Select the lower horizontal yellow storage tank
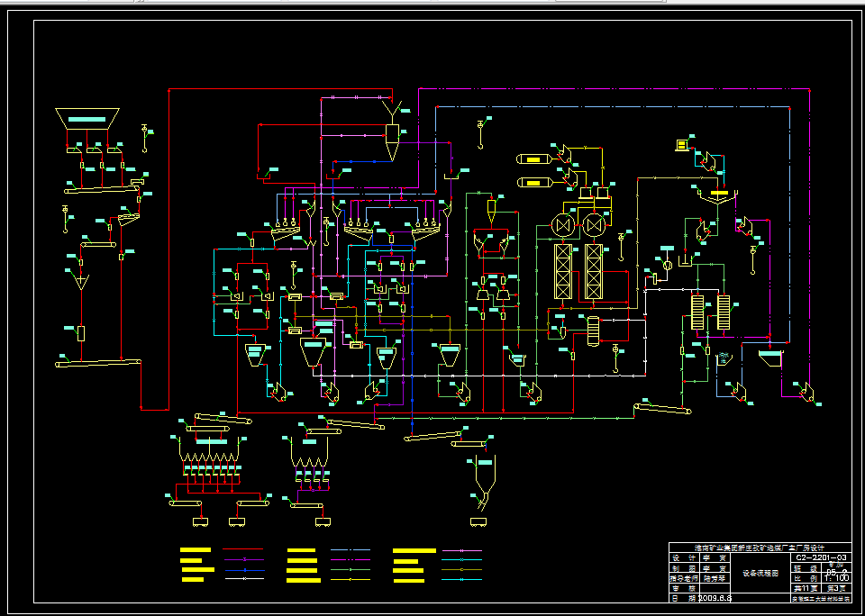 (534, 183)
